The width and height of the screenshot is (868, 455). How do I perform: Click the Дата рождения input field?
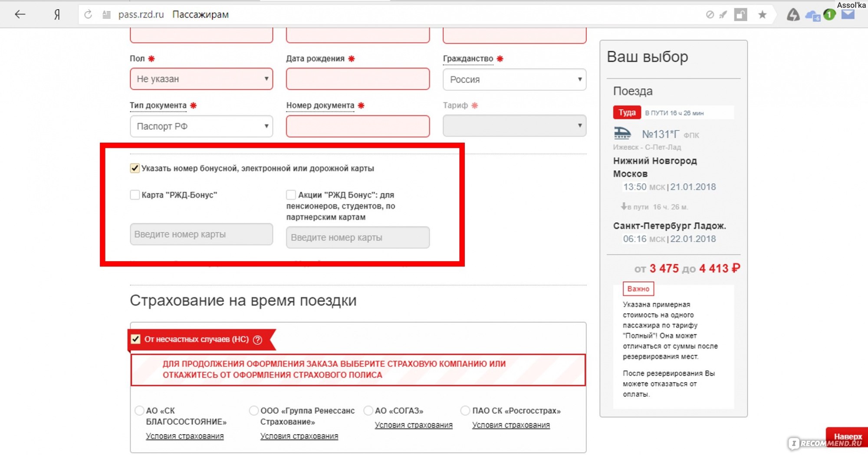point(358,79)
